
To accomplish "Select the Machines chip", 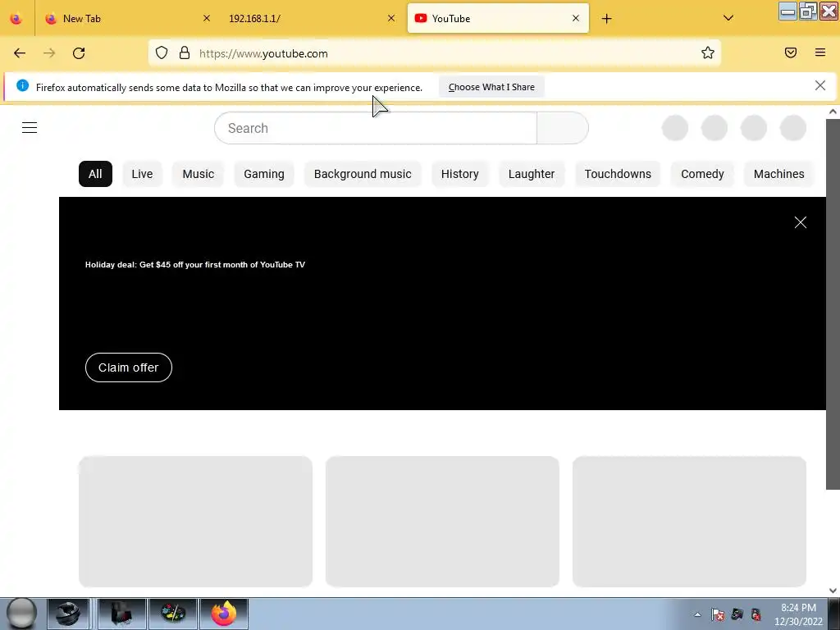I will [779, 174].
